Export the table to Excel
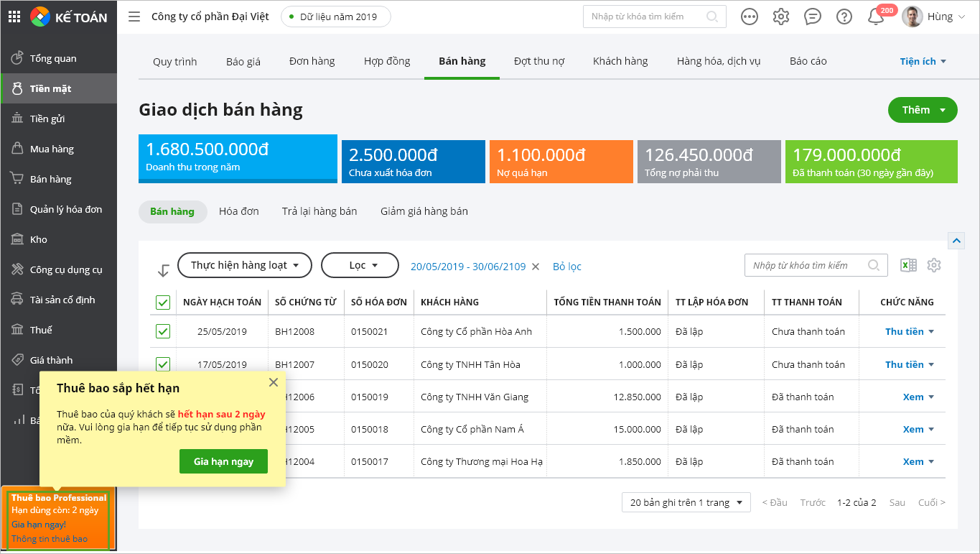980x554 pixels. click(908, 265)
